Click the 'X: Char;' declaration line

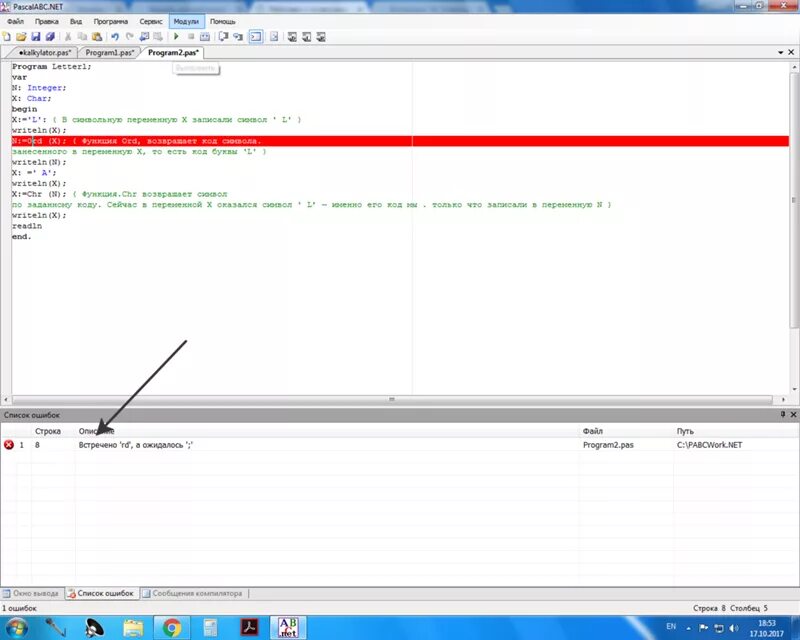(x=32, y=99)
